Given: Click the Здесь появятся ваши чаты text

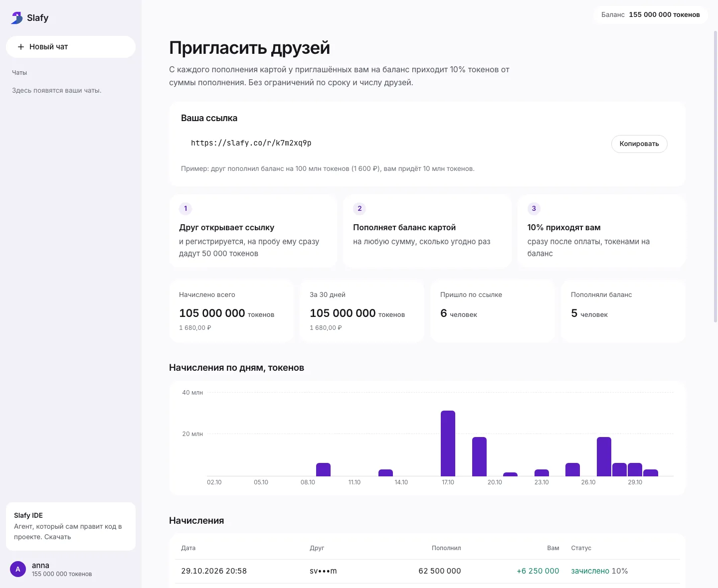Looking at the screenshot, I should click(57, 91).
